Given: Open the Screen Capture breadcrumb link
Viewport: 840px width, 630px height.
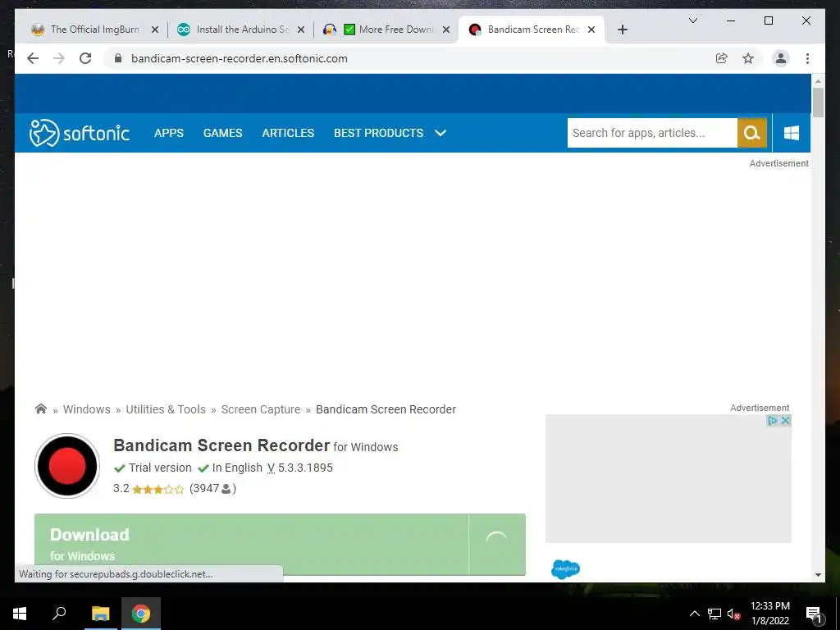Looking at the screenshot, I should (x=261, y=409).
